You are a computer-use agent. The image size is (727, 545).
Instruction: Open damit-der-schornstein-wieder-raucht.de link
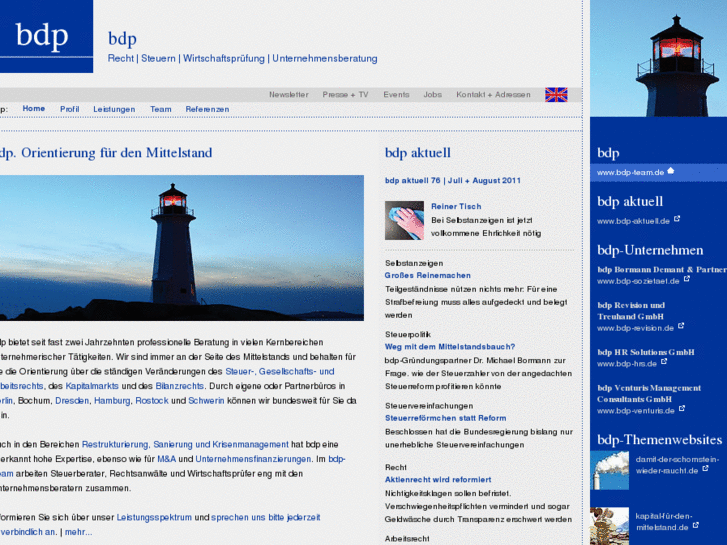677,465
